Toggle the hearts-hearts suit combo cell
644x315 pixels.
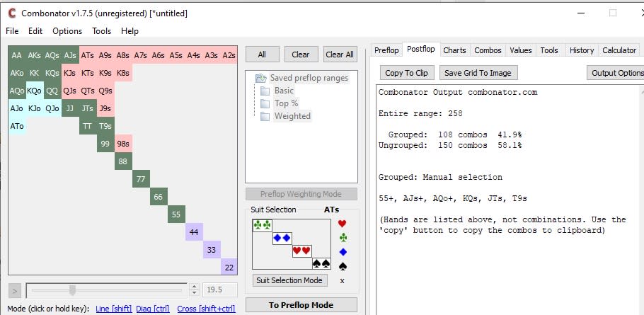point(301,251)
